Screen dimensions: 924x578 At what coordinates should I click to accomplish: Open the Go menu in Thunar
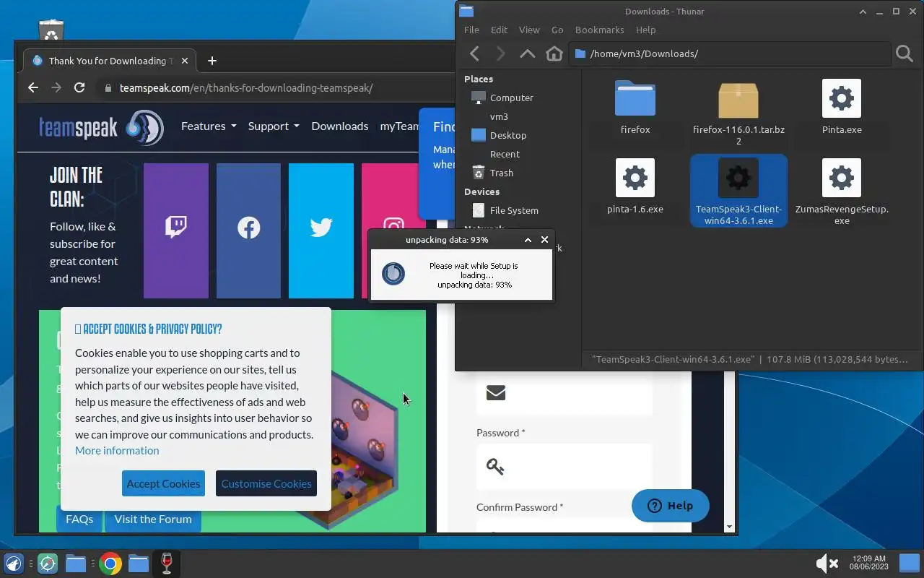click(557, 30)
